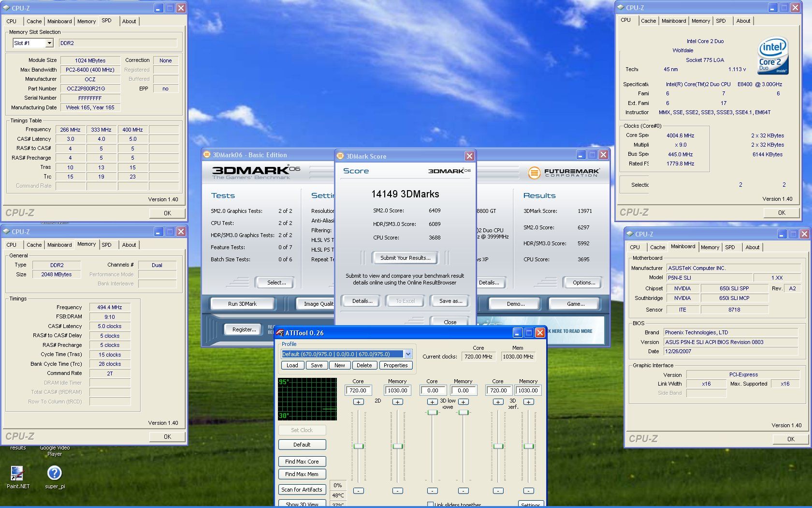Switch to Cache tab in SPD CPU-Z window
Screen dimensions: 812x508
(x=34, y=21)
